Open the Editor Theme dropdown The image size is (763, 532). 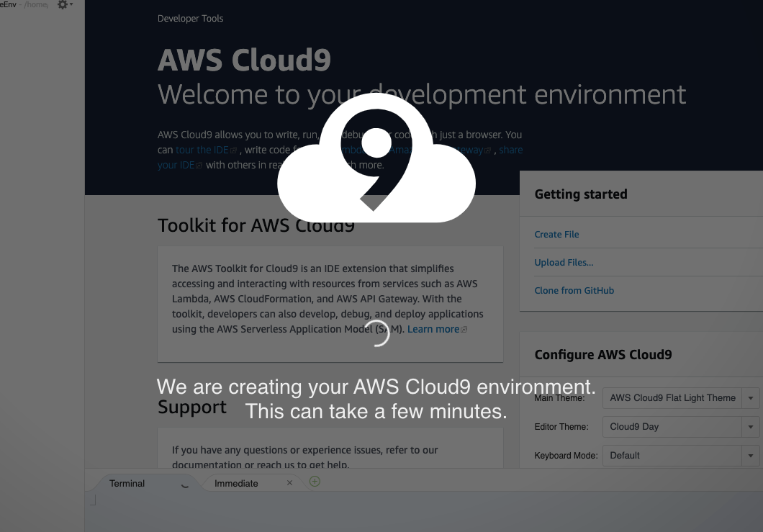681,426
